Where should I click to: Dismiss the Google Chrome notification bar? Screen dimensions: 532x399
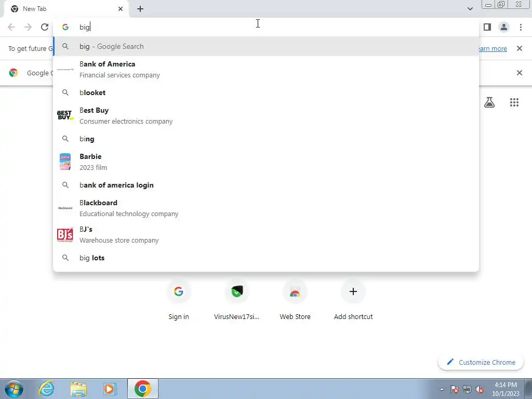pyautogui.click(x=519, y=73)
